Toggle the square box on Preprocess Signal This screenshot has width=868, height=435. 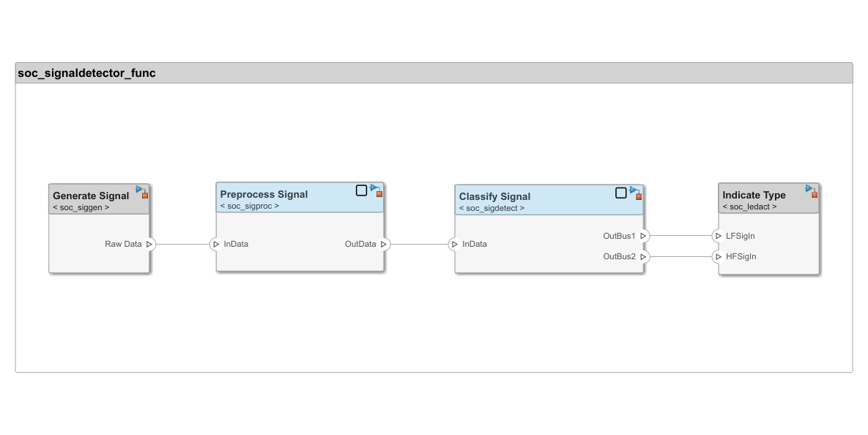pos(361,190)
